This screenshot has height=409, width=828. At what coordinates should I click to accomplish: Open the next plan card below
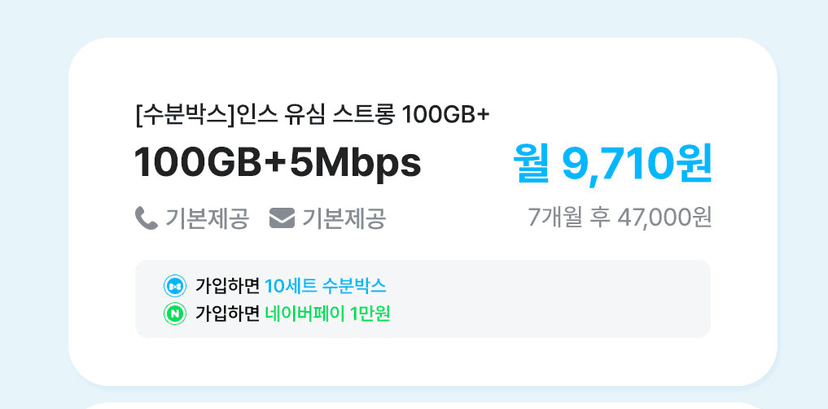(423, 406)
